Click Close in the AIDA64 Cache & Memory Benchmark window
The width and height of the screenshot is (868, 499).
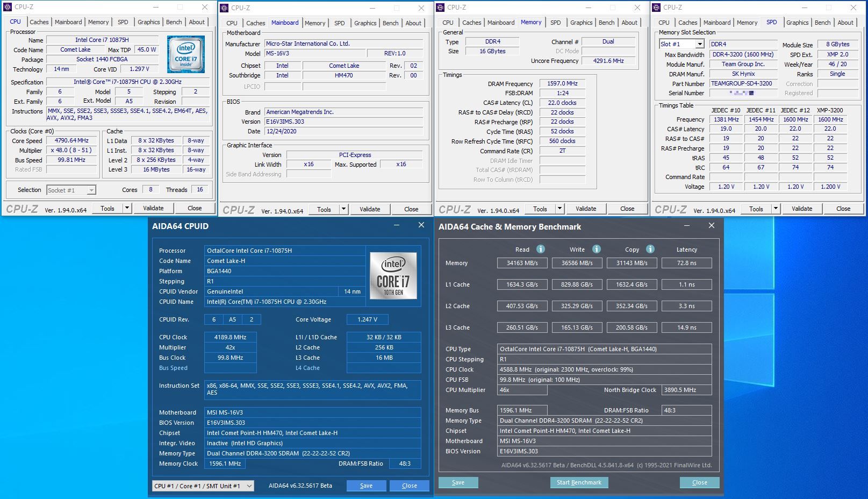[699, 482]
